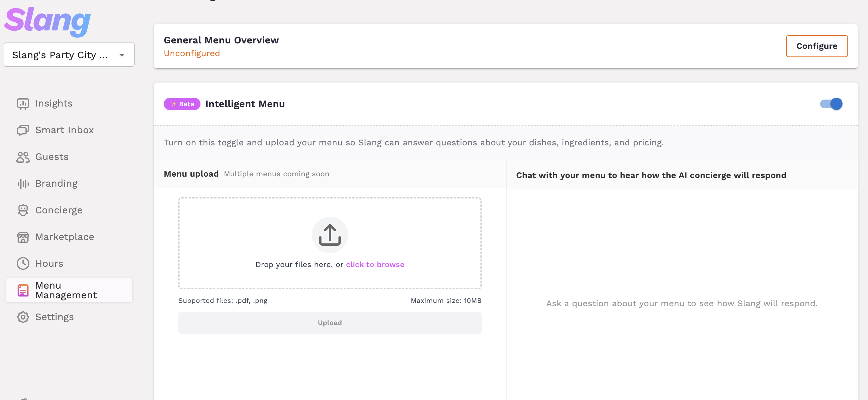Click the Branding waveform icon
Screen dimensions: 868x400
pyautogui.click(x=23, y=184)
